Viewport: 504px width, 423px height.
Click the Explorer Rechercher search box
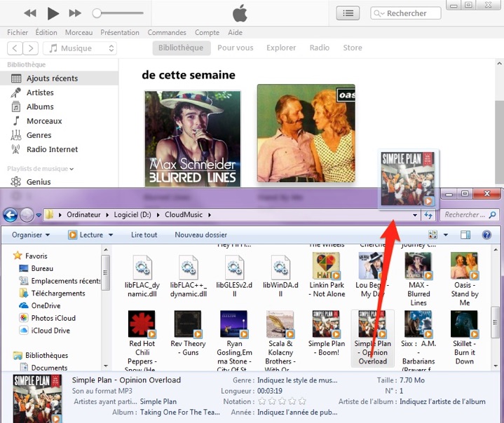[x=470, y=215]
